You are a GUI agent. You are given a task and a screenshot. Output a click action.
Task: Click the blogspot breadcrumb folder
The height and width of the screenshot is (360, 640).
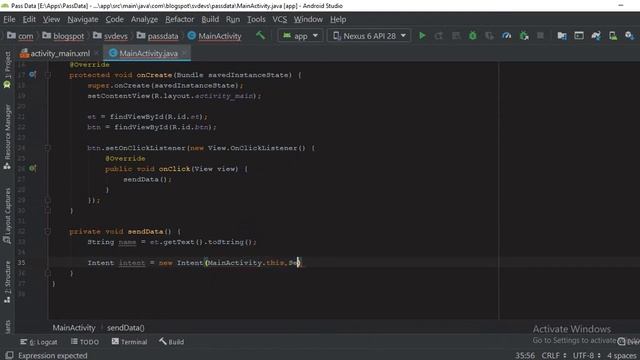pyautogui.click(x=63, y=36)
